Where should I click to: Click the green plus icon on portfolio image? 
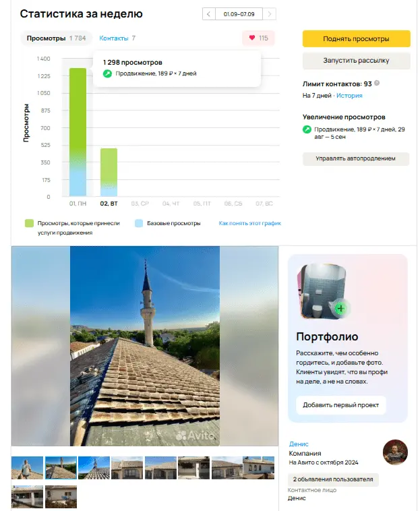coord(340,308)
